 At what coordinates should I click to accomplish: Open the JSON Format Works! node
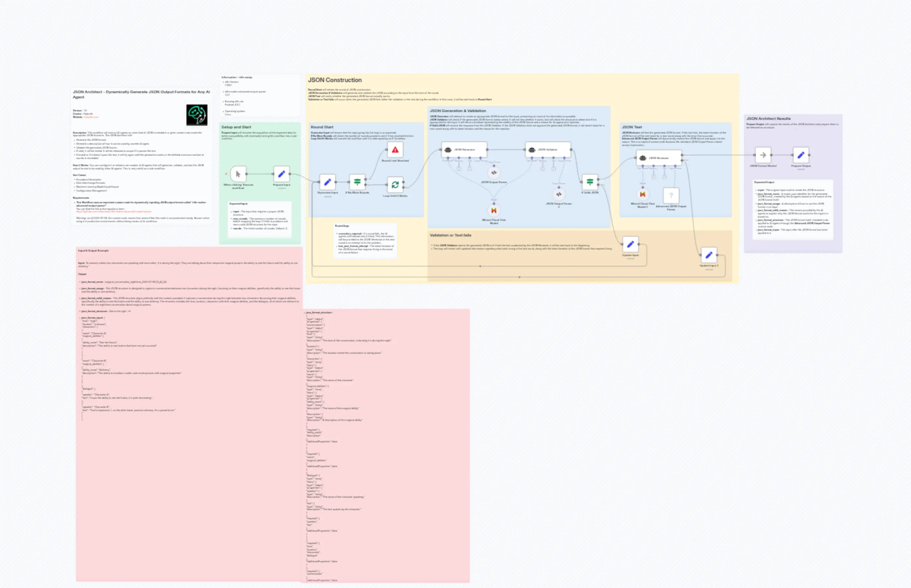[x=762, y=156]
